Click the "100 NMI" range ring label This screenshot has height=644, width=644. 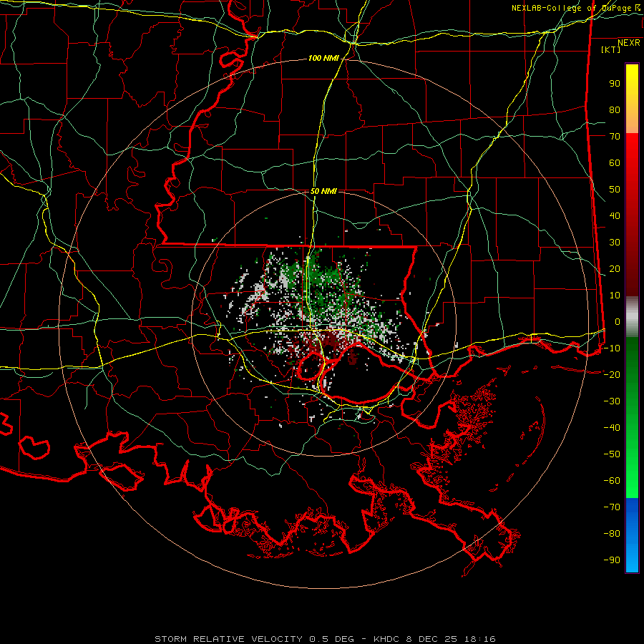coord(323,59)
